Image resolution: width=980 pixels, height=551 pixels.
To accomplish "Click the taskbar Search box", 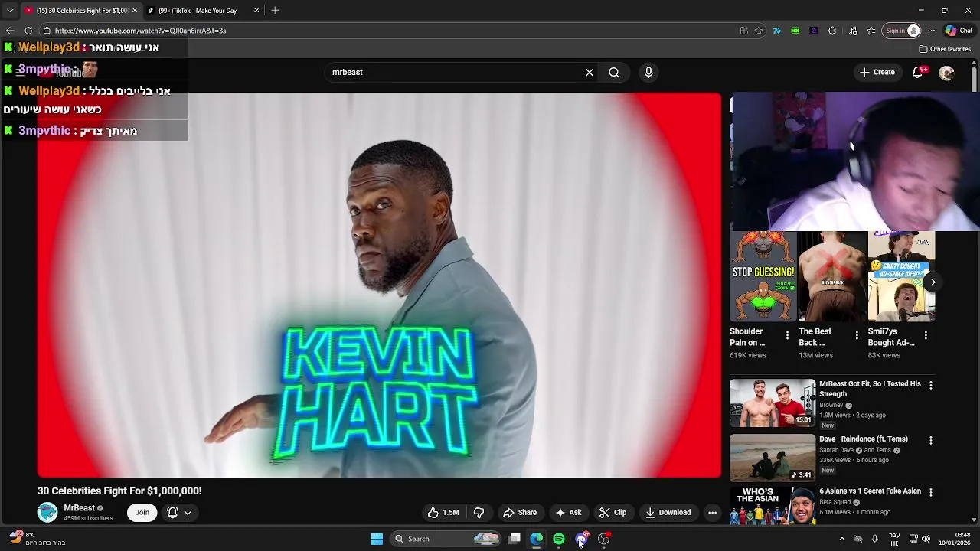I will (446, 539).
